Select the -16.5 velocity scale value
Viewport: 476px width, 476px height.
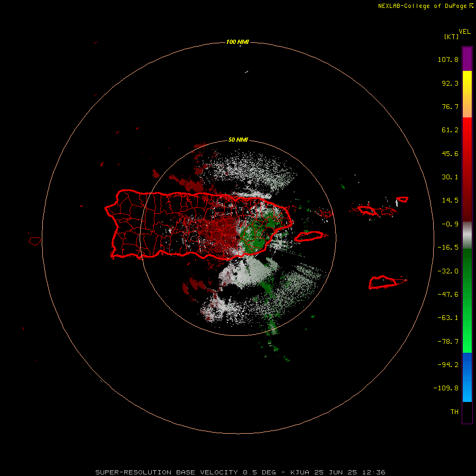[x=448, y=248]
